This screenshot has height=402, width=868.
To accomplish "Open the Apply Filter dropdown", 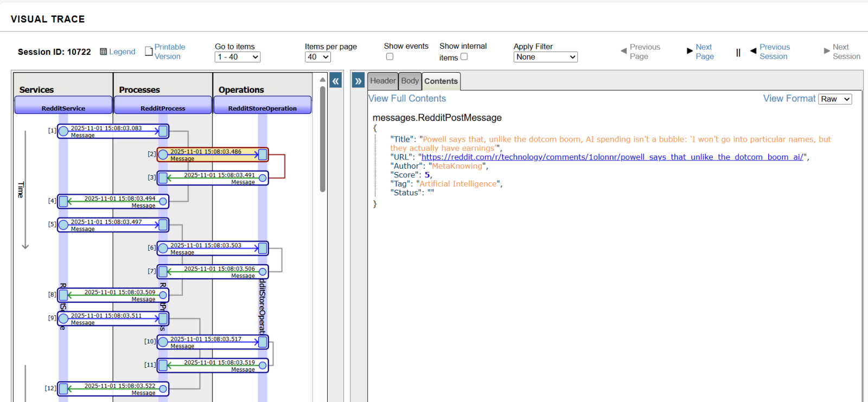I will (545, 57).
